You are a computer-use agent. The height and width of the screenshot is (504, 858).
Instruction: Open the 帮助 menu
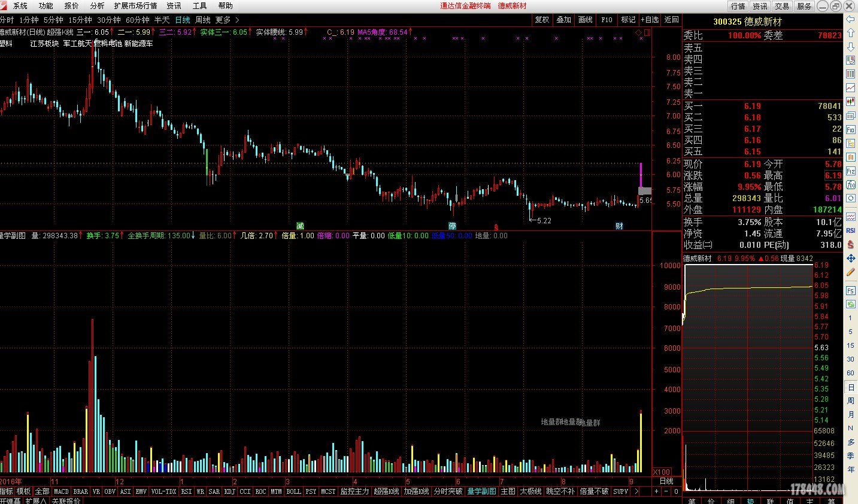(x=226, y=6)
